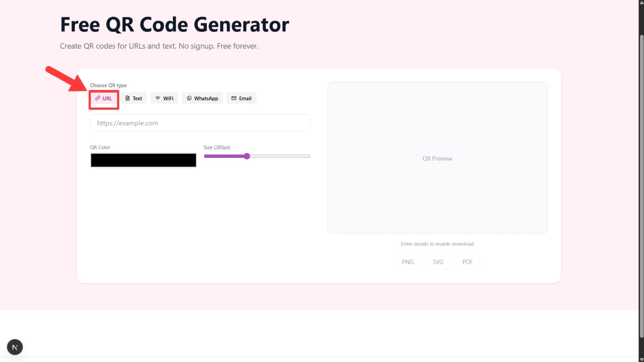Image resolution: width=644 pixels, height=362 pixels.
Task: Download the QR code as PNG
Action: pyautogui.click(x=408, y=262)
